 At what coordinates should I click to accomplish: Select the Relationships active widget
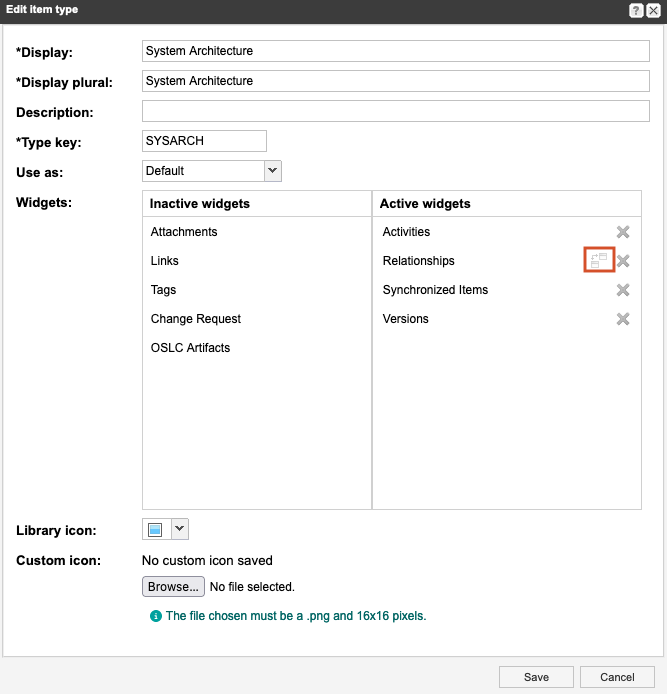click(418, 261)
